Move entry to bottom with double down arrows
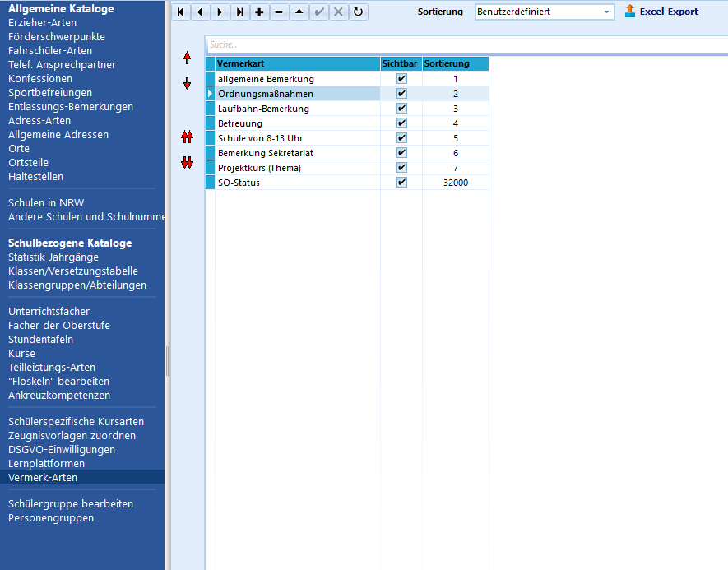This screenshot has height=570, width=728. point(187,163)
